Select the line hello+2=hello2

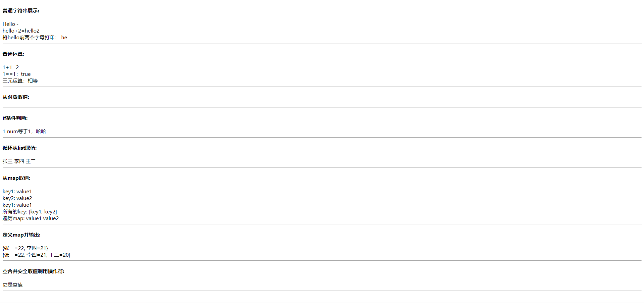click(21, 31)
